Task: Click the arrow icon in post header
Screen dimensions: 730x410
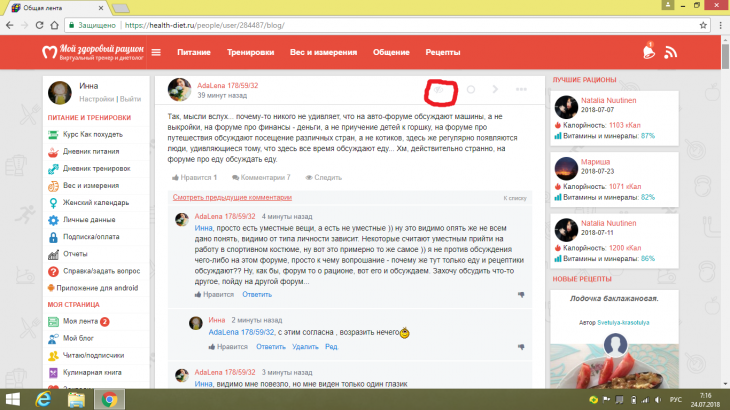Action: [x=496, y=90]
